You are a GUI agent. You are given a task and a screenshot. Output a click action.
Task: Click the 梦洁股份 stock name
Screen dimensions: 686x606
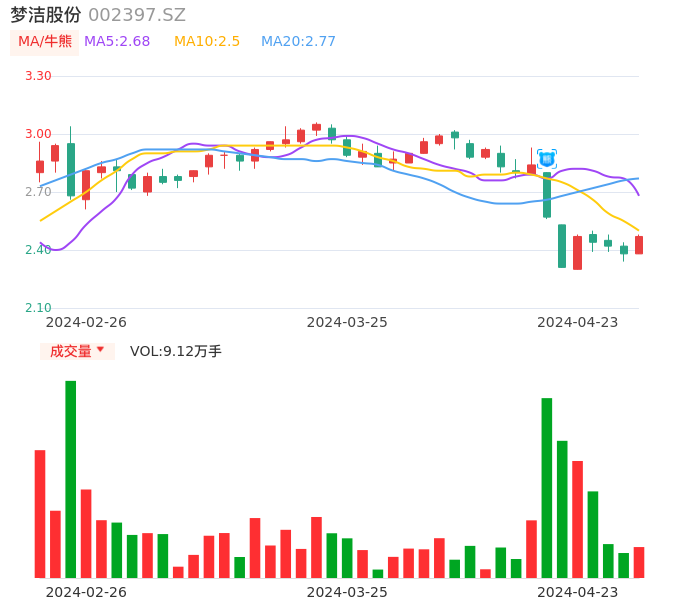click(x=46, y=15)
